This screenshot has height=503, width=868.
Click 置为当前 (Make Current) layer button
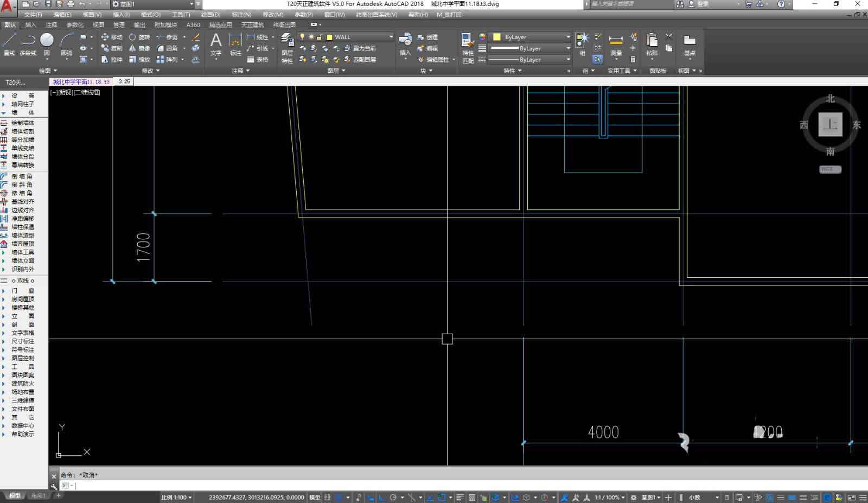point(360,48)
